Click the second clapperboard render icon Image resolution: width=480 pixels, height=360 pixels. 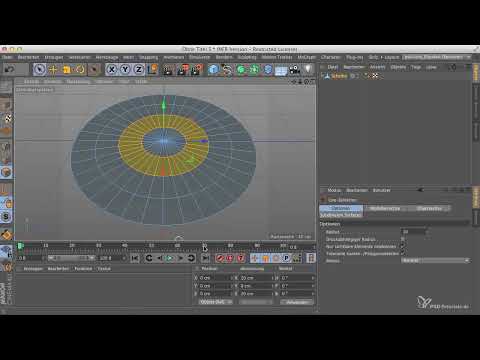182,70
